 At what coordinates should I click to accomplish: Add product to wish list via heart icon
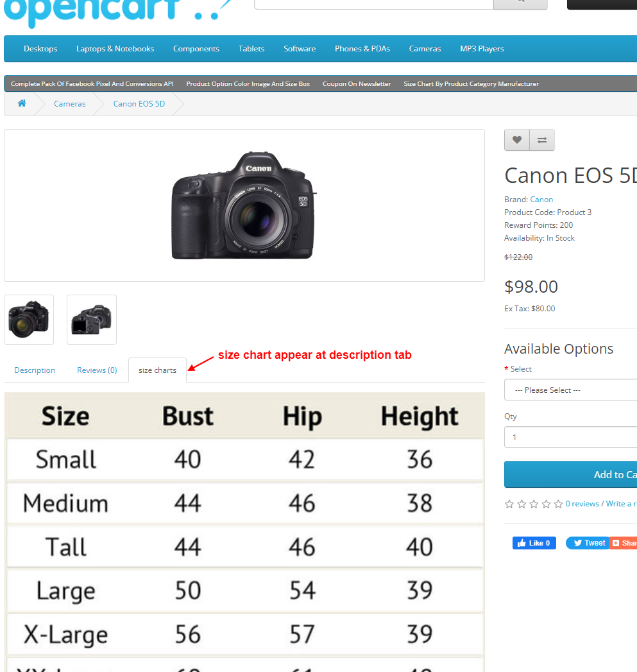click(516, 140)
